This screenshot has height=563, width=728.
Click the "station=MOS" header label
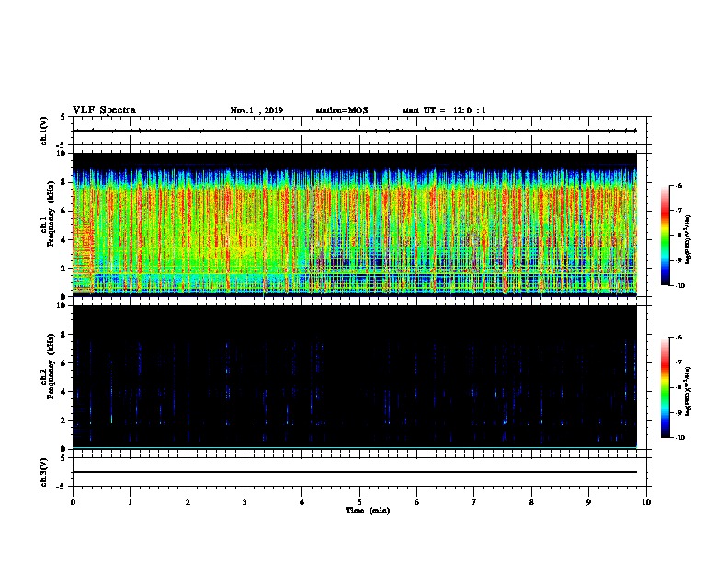click(342, 110)
